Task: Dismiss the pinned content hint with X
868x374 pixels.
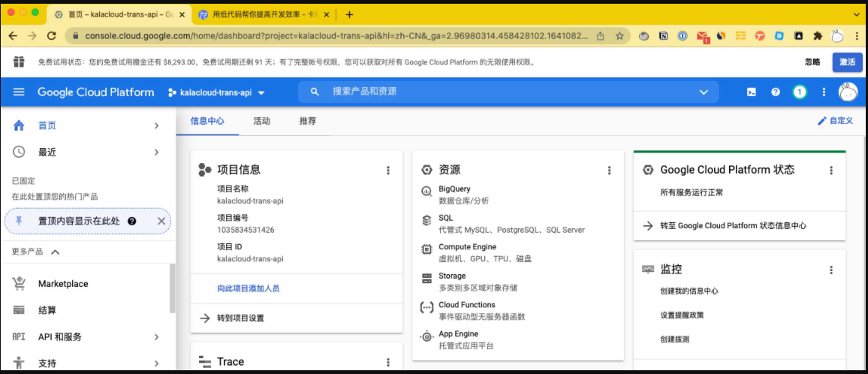Action: [x=161, y=221]
